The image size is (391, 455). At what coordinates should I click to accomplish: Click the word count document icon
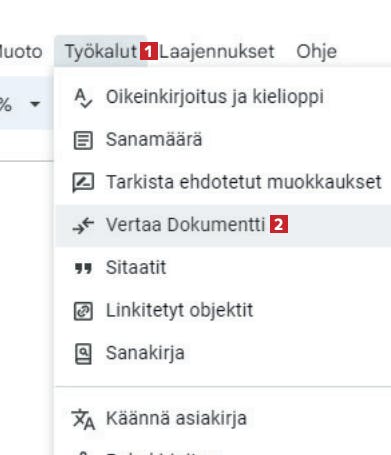(x=83, y=140)
